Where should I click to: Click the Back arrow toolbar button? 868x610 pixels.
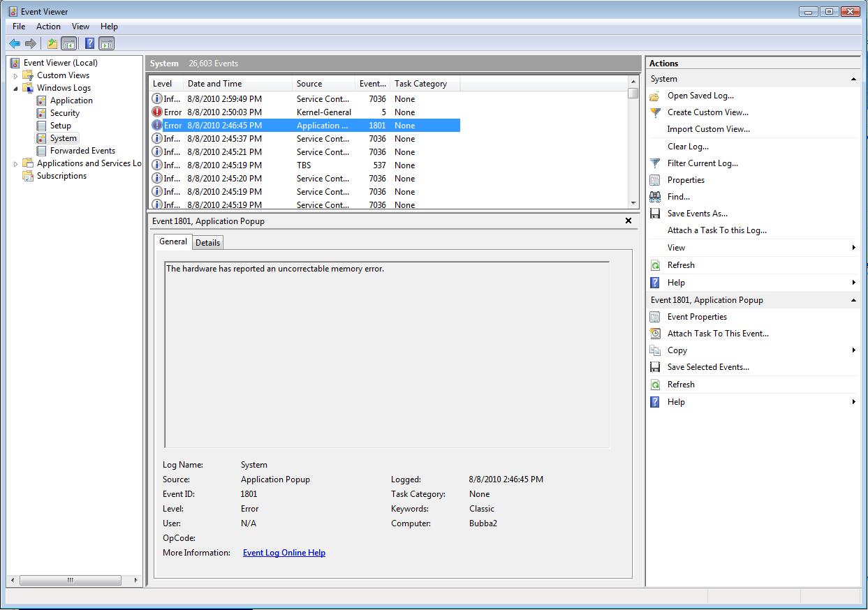(15, 43)
